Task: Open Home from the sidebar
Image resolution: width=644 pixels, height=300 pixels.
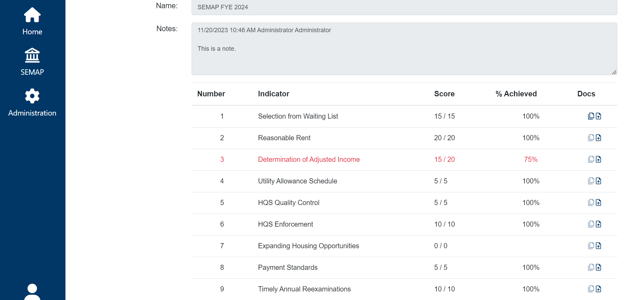Action: (32, 21)
